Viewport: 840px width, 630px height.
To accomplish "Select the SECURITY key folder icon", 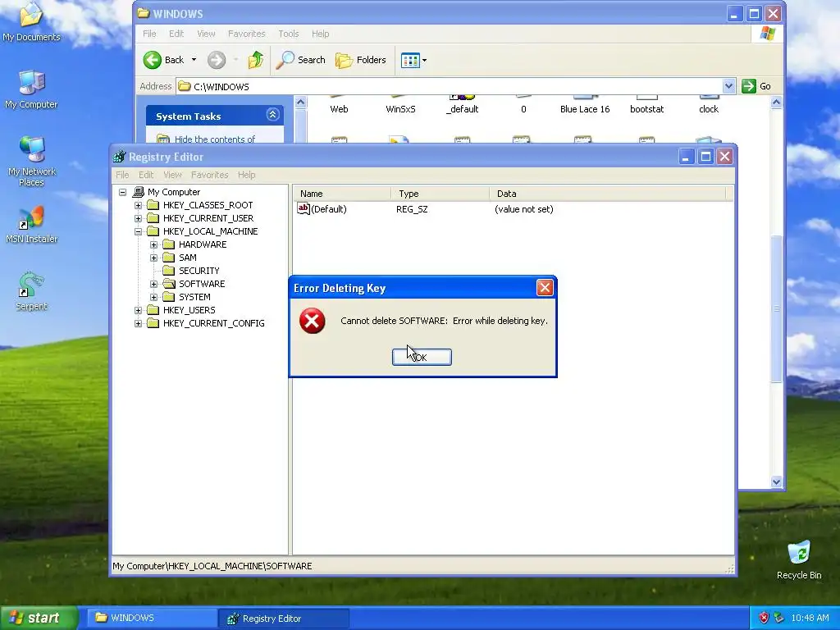I will pos(169,271).
